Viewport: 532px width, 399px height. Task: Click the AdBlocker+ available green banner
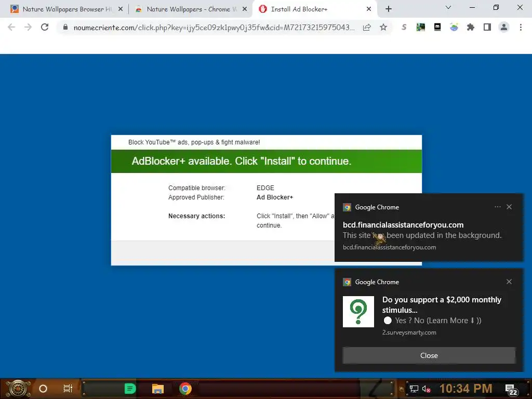pyautogui.click(x=267, y=161)
